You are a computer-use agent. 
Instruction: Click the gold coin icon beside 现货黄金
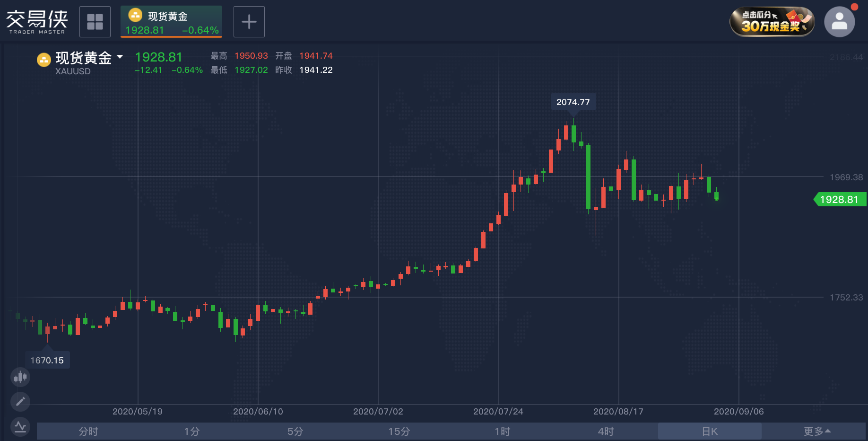coord(44,60)
